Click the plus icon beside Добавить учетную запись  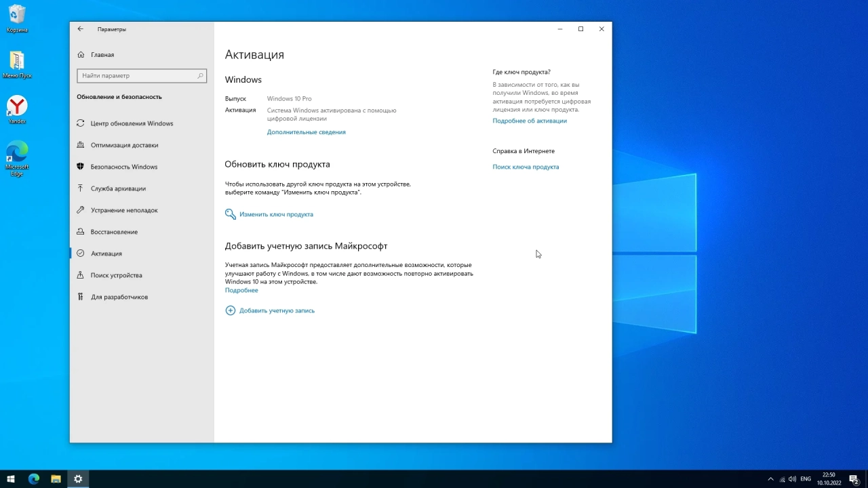[231, 310]
